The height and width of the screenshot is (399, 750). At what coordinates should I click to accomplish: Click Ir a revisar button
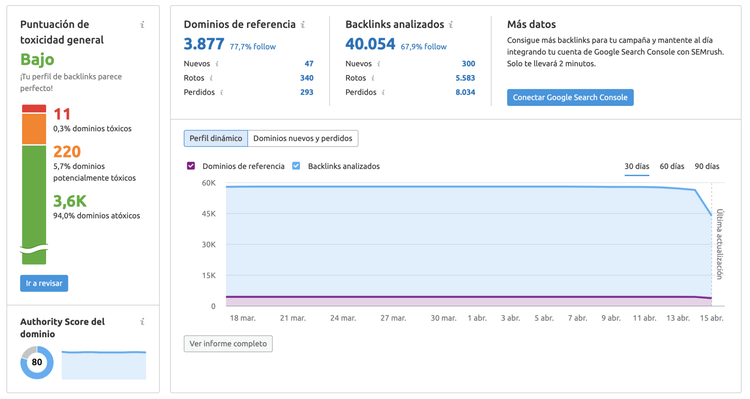point(44,283)
